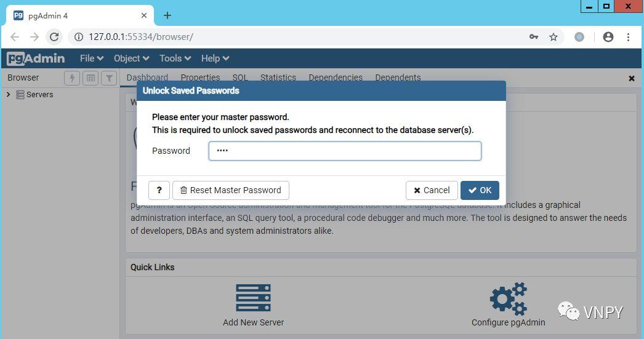
Task: Click the saved password key icon
Action: tap(534, 37)
